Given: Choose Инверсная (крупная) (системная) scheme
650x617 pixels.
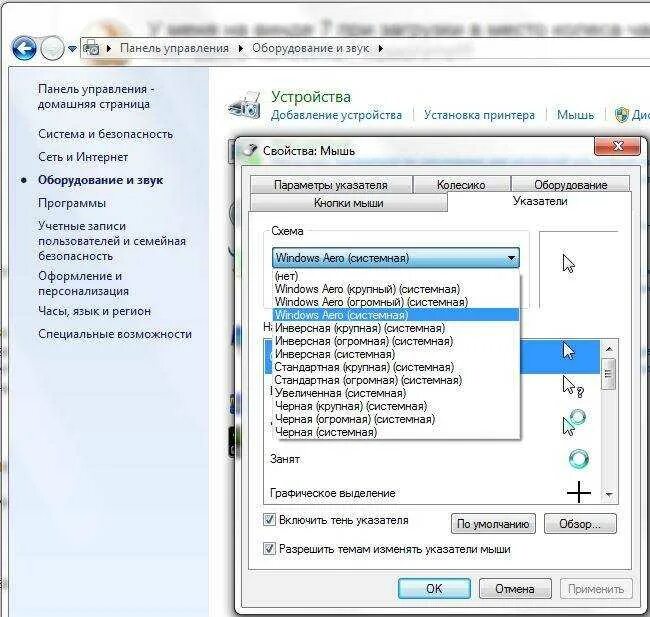Looking at the screenshot, I should point(396,328).
